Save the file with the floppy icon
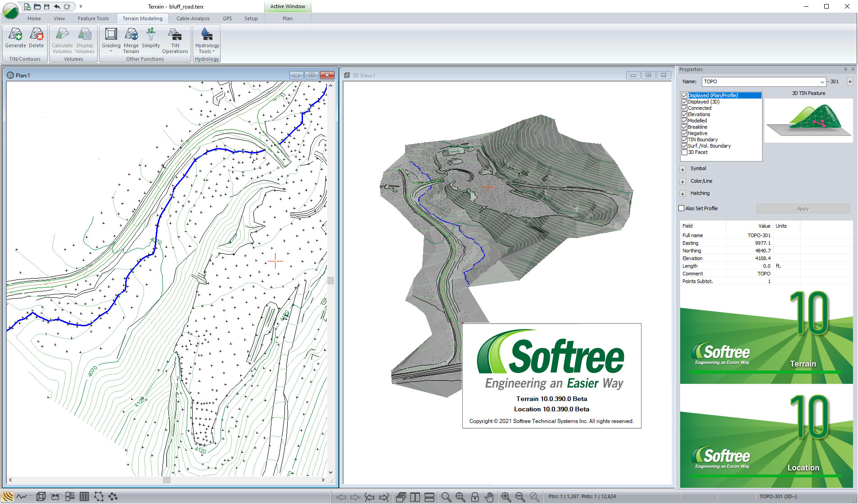Image resolution: width=858 pixels, height=504 pixels. click(47, 6)
